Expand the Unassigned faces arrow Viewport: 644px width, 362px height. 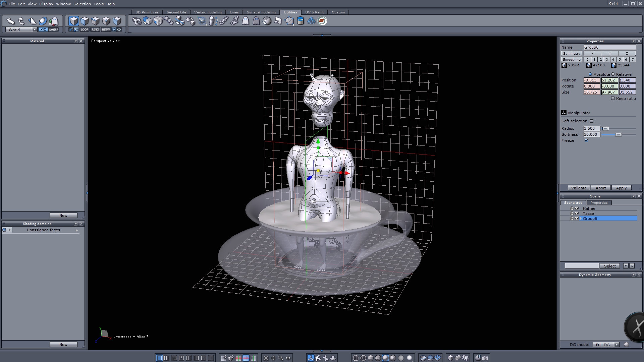pos(77,230)
